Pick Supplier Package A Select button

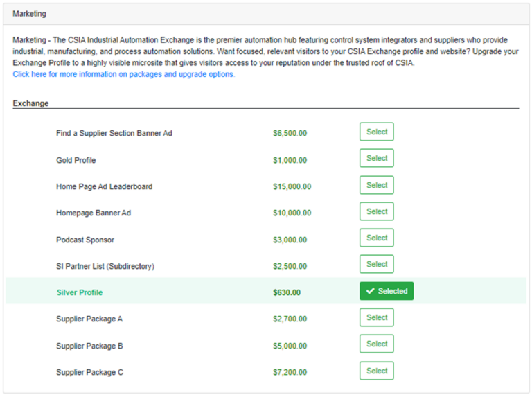(376, 318)
